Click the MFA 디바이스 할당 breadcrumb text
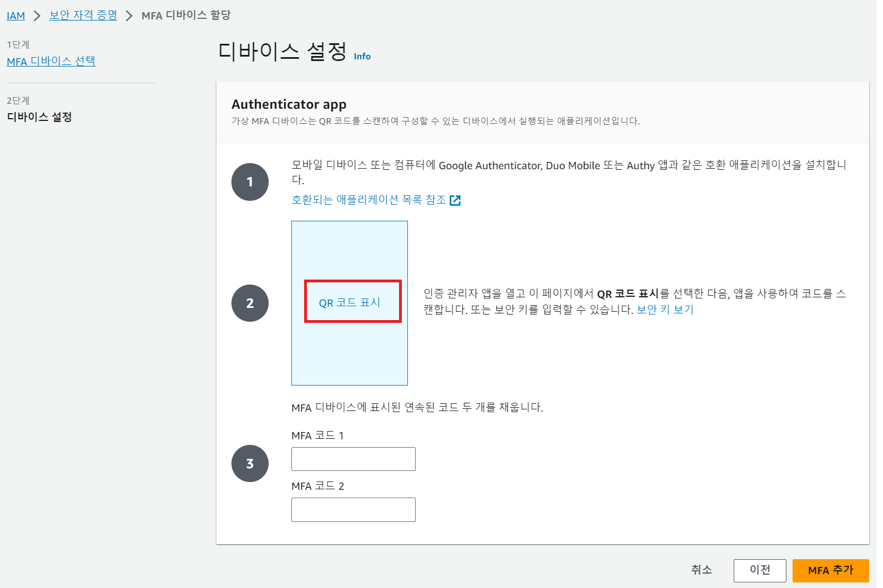 (186, 16)
